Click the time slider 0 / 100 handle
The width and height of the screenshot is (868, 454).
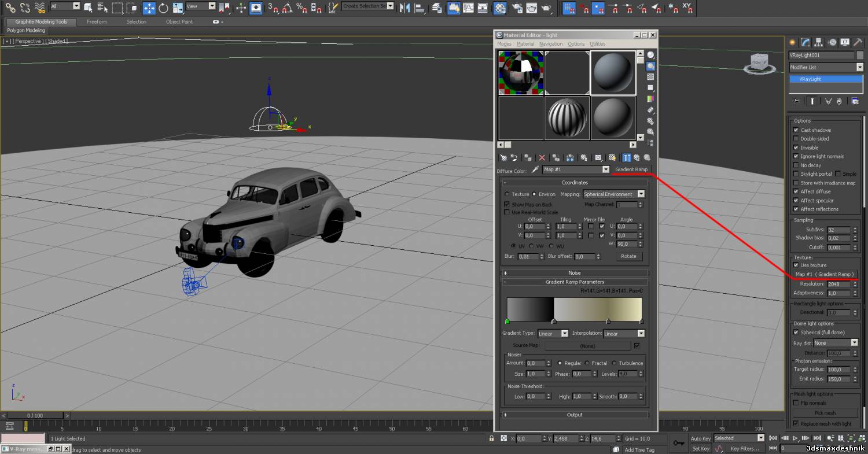(35, 415)
